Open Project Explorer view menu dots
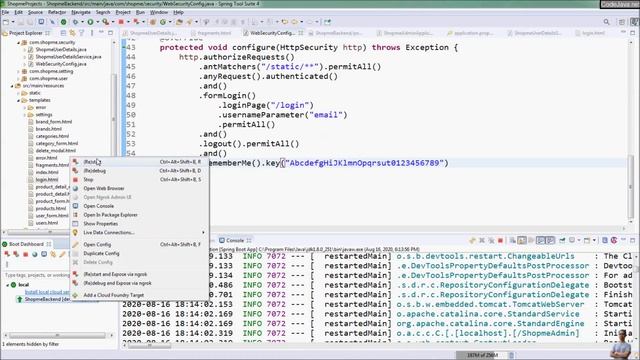 92,33
